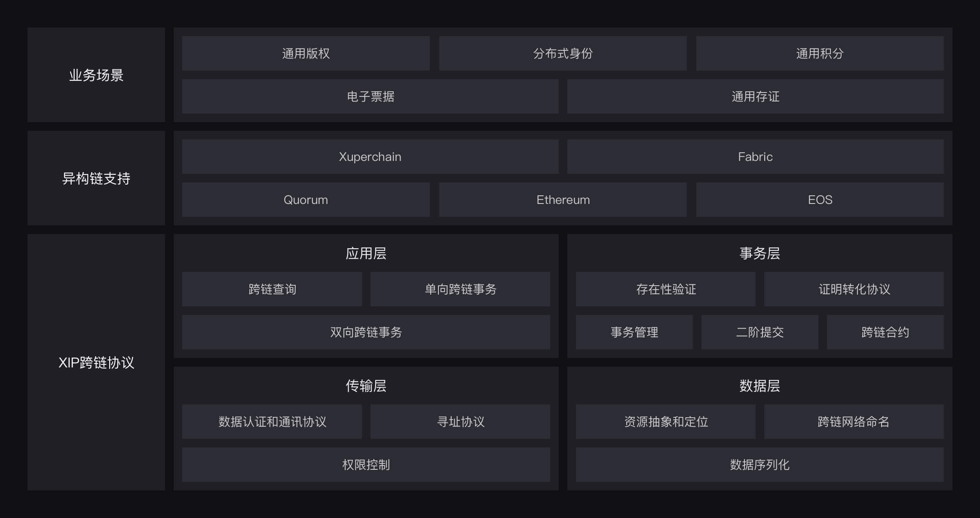Viewport: 980px width, 518px height.
Task: Select the 双向跨链事务 box
Action: (366, 332)
